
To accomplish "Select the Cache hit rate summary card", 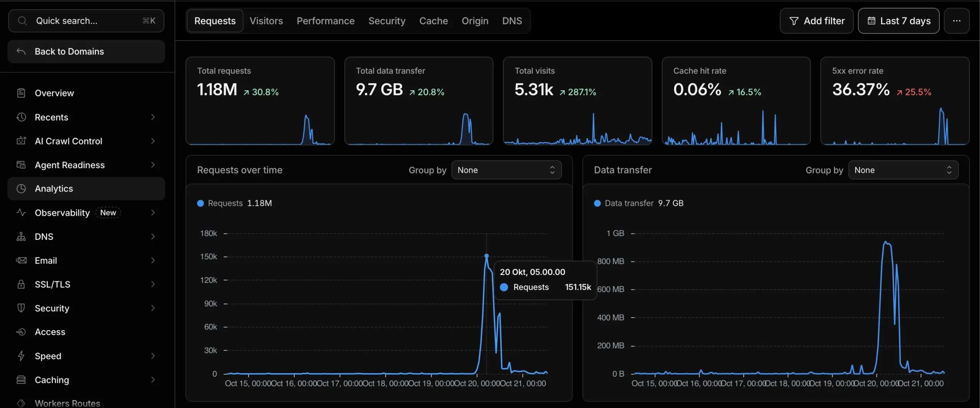I will point(736,101).
